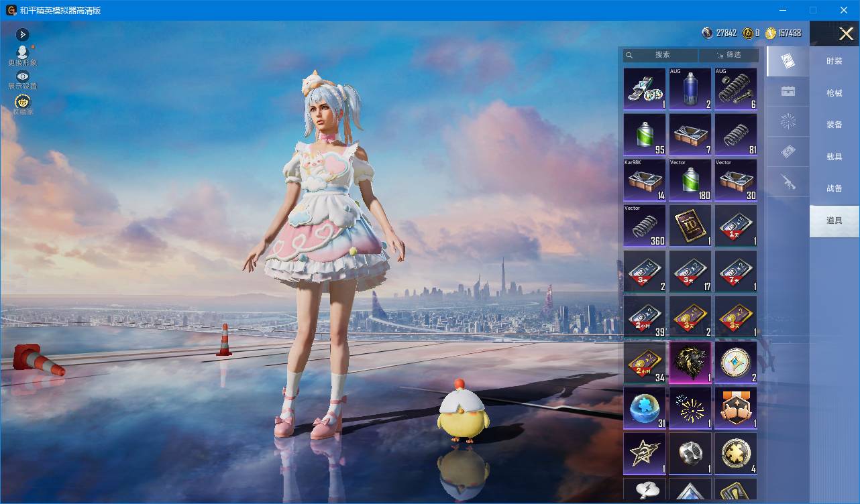Viewport: 860px width, 504px height.
Task: Select the 7天 silver x2 card
Action: click(x=736, y=271)
